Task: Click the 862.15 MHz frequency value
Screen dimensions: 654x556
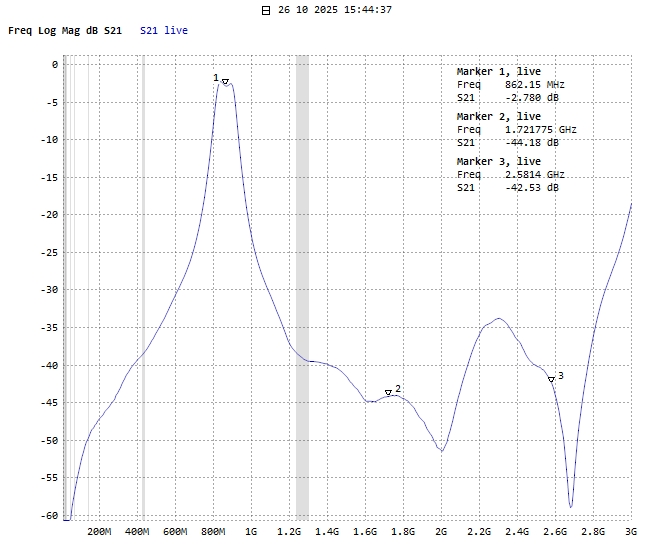Action: coord(535,85)
